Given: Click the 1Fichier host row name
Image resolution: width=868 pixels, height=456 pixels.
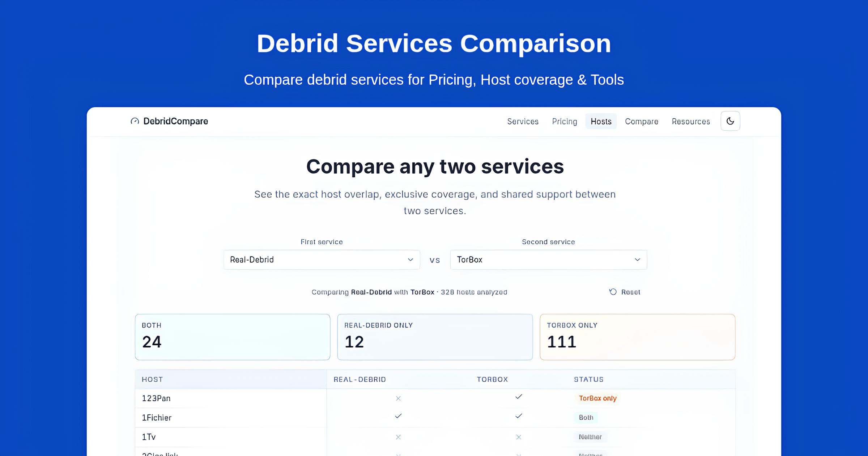Looking at the screenshot, I should (157, 418).
